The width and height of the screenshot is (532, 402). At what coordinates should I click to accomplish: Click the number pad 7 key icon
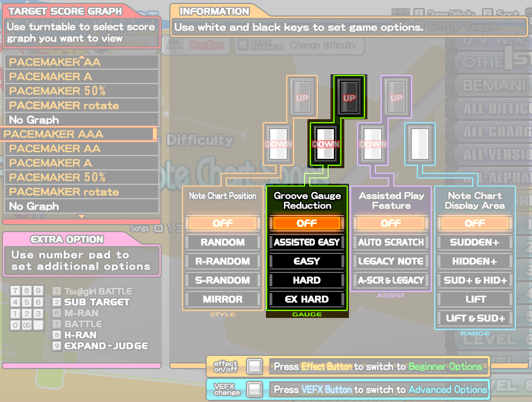pos(16,291)
